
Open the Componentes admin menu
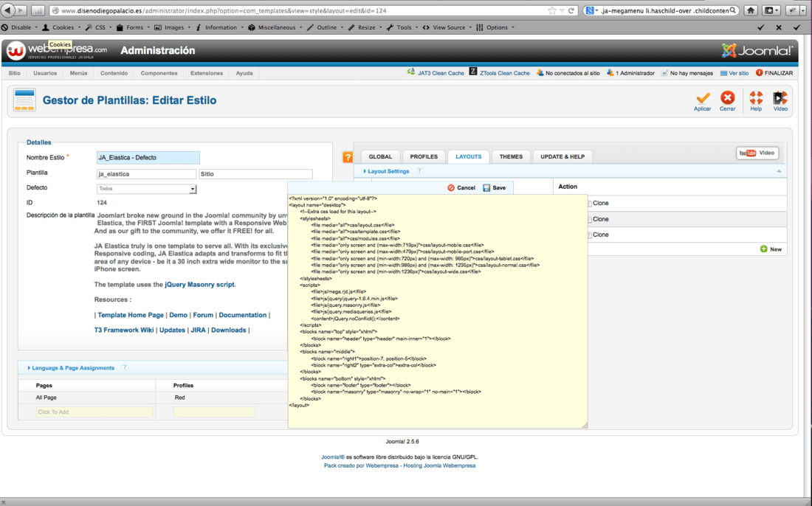pyautogui.click(x=159, y=73)
